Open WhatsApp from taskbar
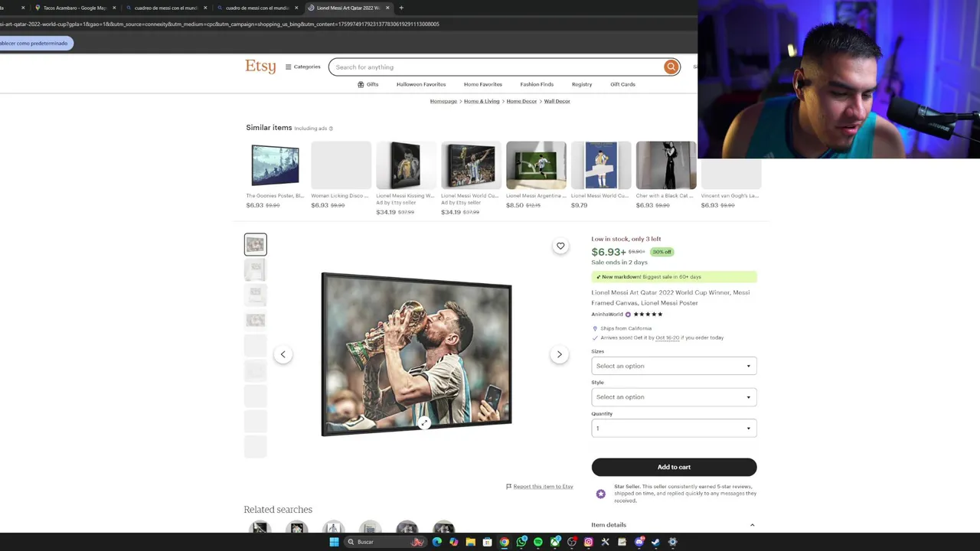 521,542
